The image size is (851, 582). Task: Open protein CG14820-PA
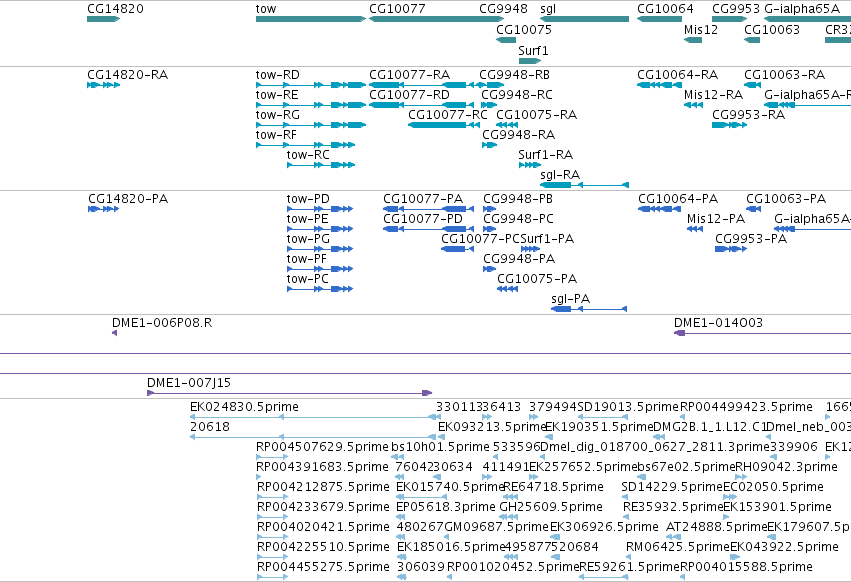coord(103,209)
